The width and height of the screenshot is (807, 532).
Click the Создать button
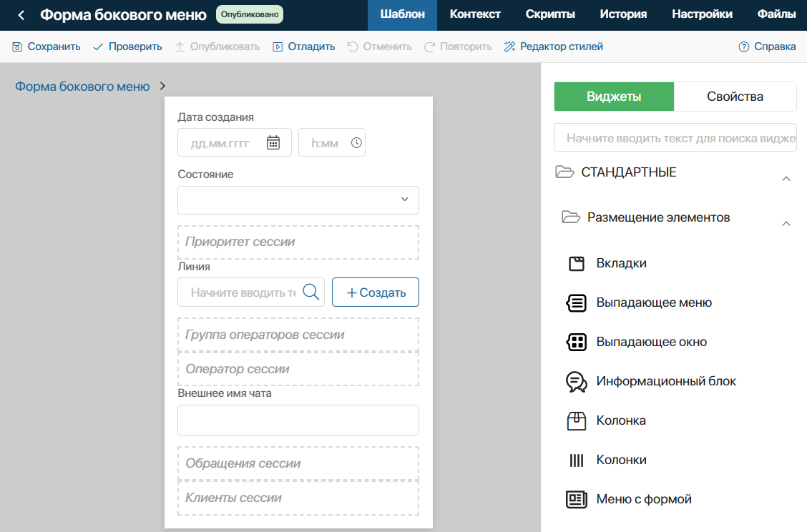pos(376,292)
